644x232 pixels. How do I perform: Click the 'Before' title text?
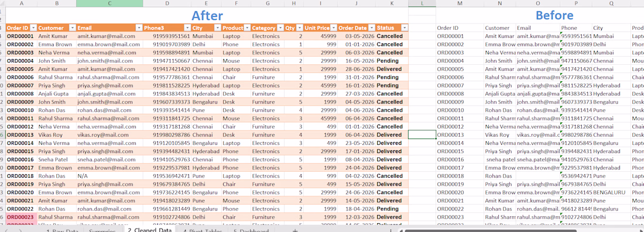click(554, 15)
